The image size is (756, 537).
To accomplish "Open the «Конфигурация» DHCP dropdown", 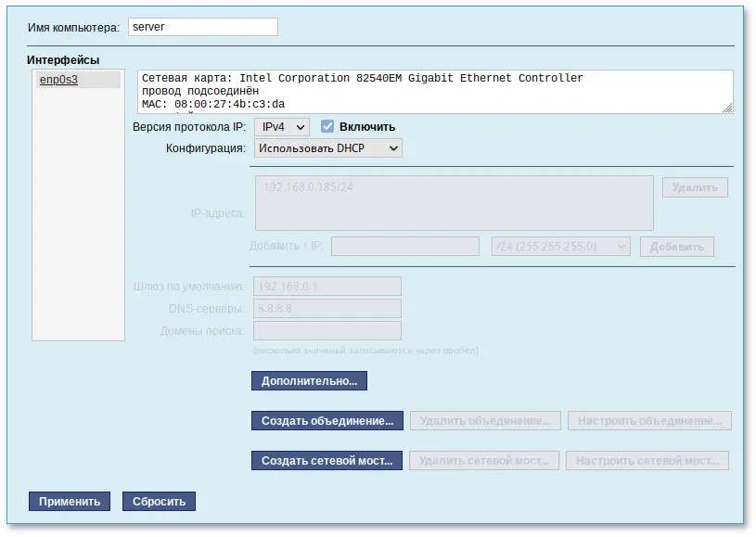I will coord(327,147).
